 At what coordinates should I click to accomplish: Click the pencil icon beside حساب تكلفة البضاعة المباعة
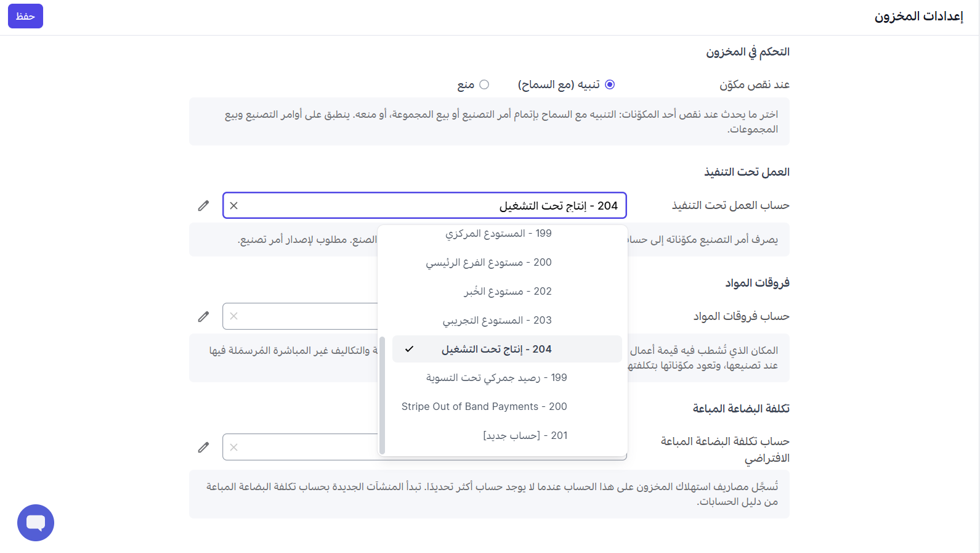point(203,447)
